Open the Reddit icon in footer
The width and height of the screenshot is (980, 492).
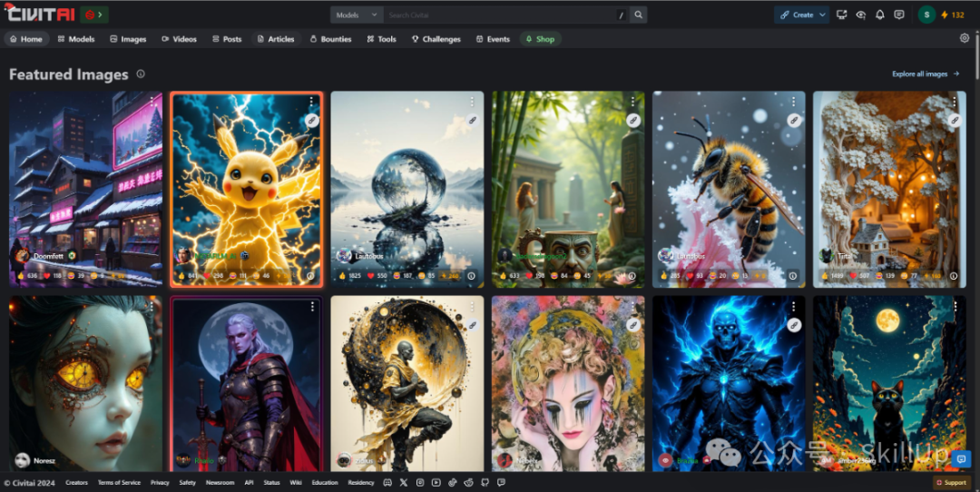(x=469, y=483)
